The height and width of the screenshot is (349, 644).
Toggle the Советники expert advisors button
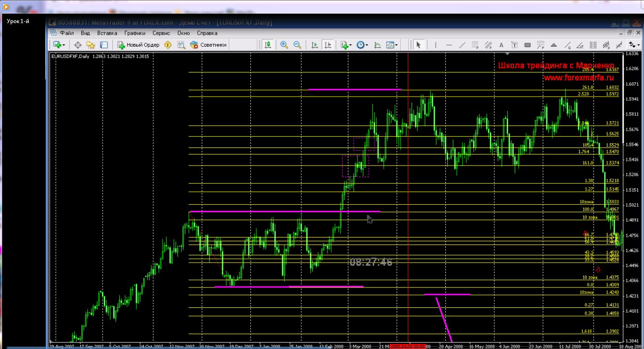(x=208, y=45)
